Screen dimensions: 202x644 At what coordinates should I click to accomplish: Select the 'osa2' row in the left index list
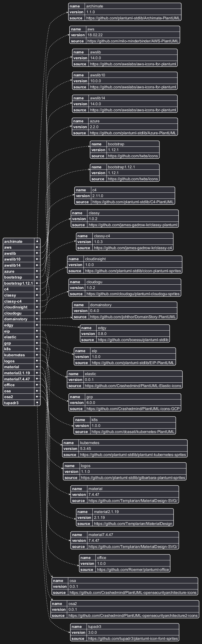pyautogui.click(x=22, y=397)
